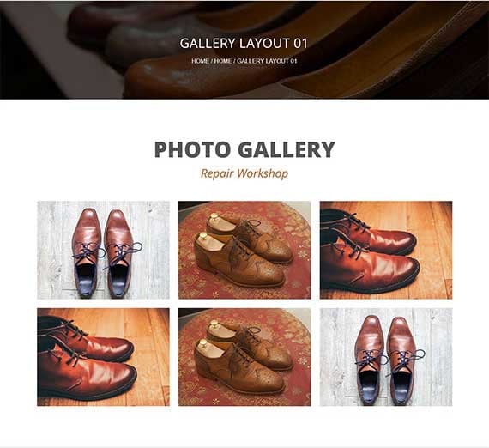View top-row chukka boots on wood floor

(386, 250)
